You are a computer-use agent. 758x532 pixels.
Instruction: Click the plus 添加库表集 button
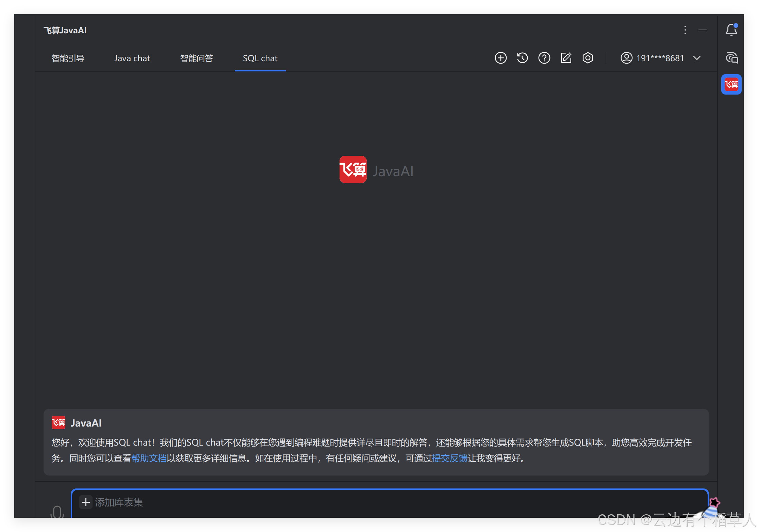coord(86,502)
